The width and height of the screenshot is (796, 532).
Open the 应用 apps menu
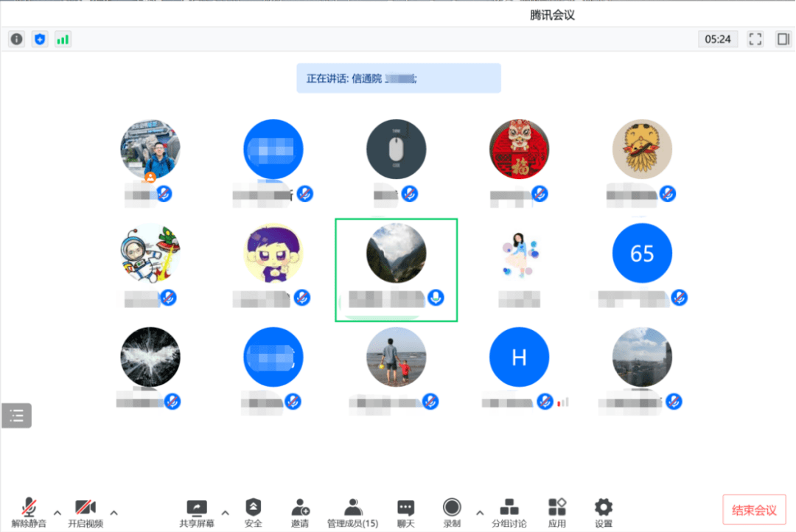point(557,512)
